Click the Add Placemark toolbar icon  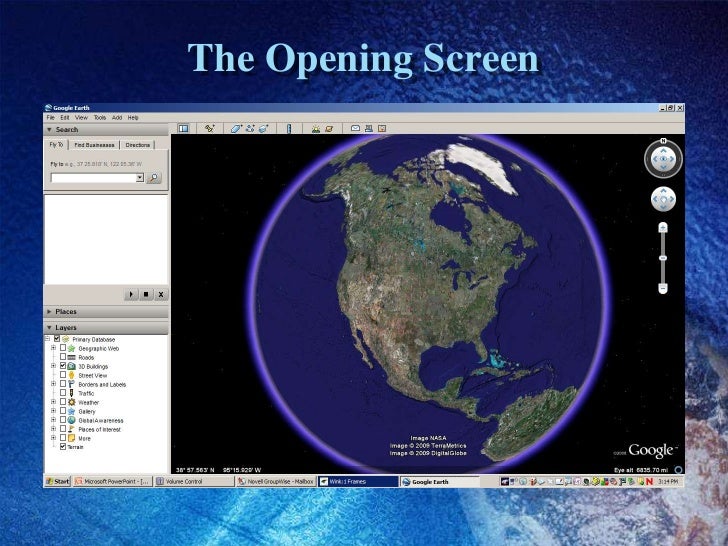click(x=209, y=129)
